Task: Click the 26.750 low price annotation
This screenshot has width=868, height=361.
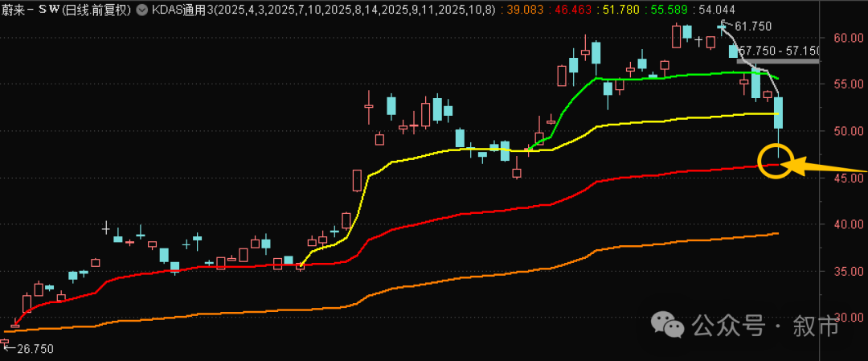Action: click(35, 348)
